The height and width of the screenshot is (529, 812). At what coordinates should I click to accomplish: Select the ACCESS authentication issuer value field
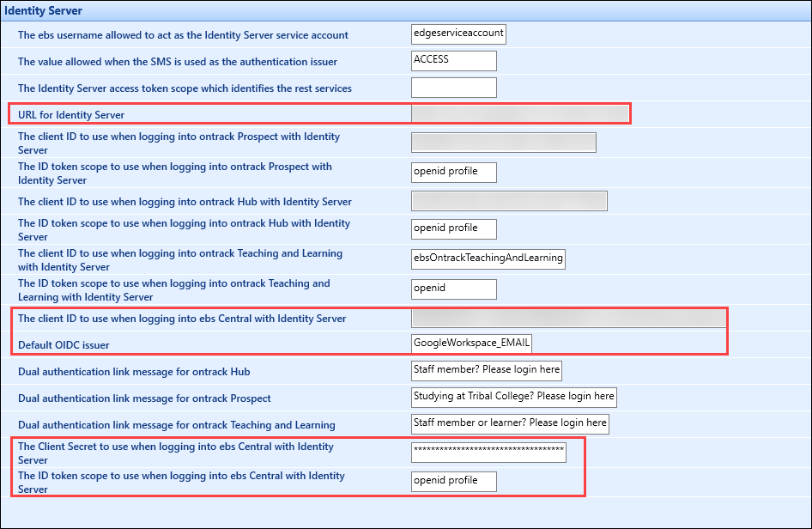pyautogui.click(x=453, y=61)
